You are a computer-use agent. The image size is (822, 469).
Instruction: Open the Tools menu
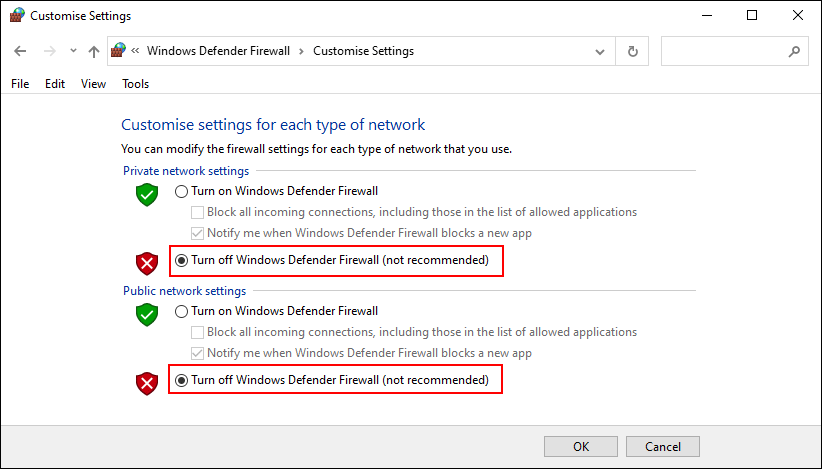coord(135,84)
